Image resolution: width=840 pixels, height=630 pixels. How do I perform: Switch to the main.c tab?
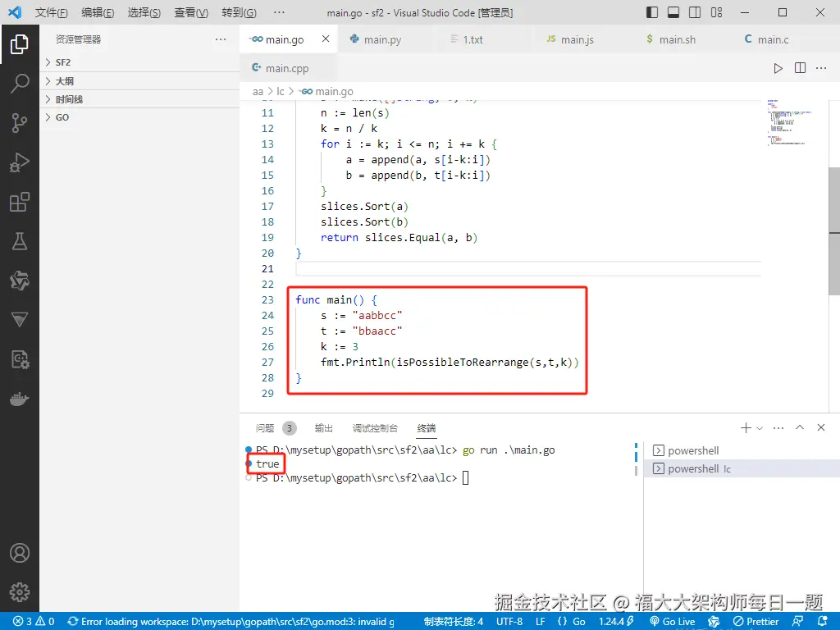point(773,39)
